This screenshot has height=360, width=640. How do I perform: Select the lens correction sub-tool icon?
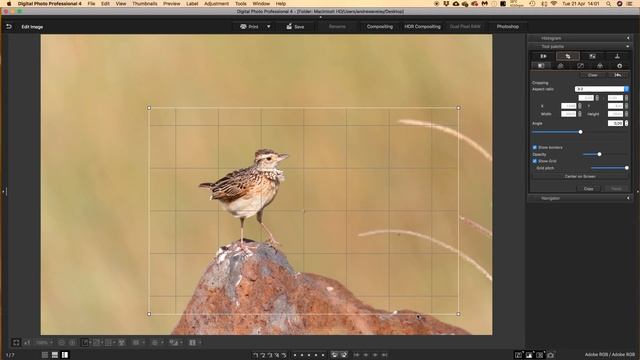pos(600,66)
